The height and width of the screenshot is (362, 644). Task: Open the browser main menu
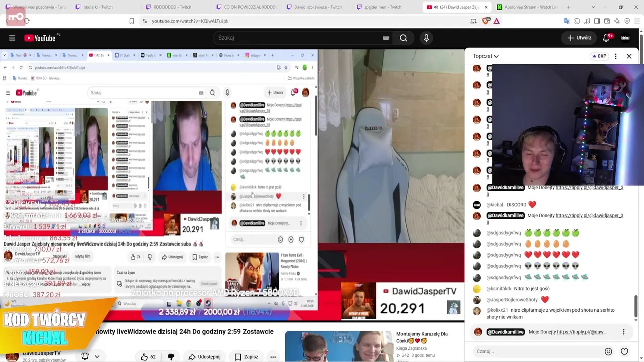pyautogui.click(x=637, y=21)
